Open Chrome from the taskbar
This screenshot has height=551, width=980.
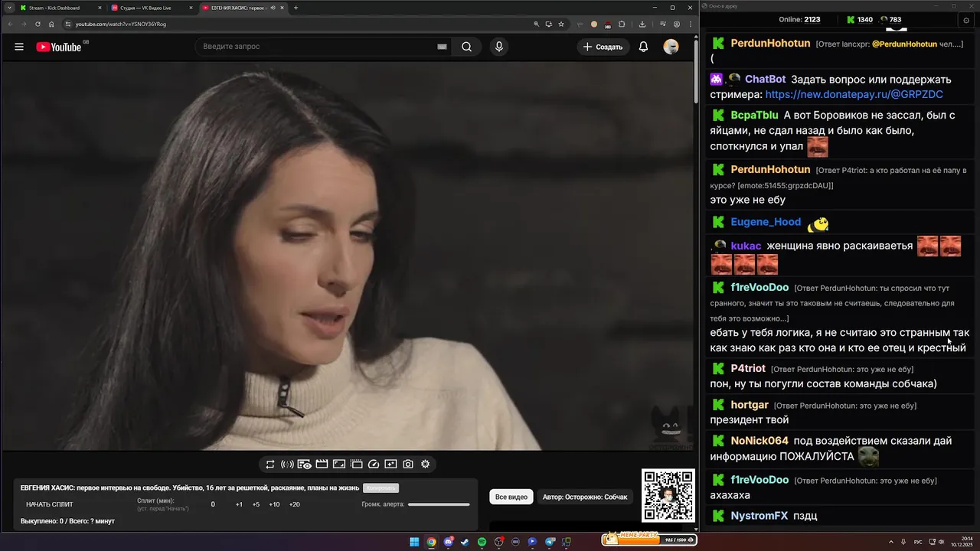(431, 542)
